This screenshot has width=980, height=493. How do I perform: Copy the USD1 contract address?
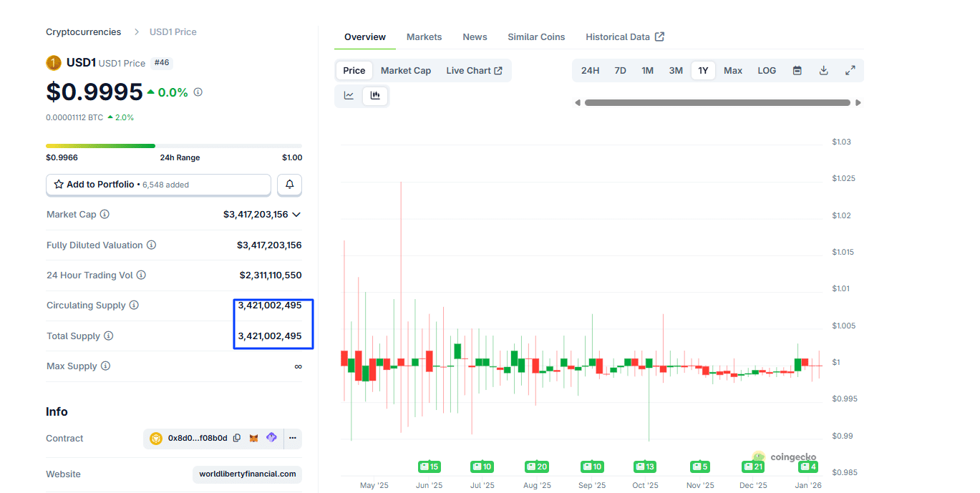[236, 437]
